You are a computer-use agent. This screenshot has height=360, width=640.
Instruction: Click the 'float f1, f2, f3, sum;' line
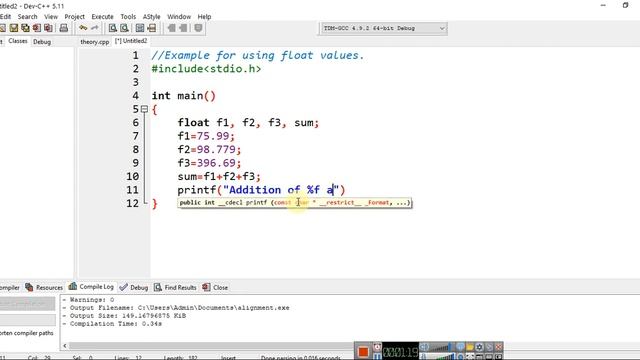(248, 122)
